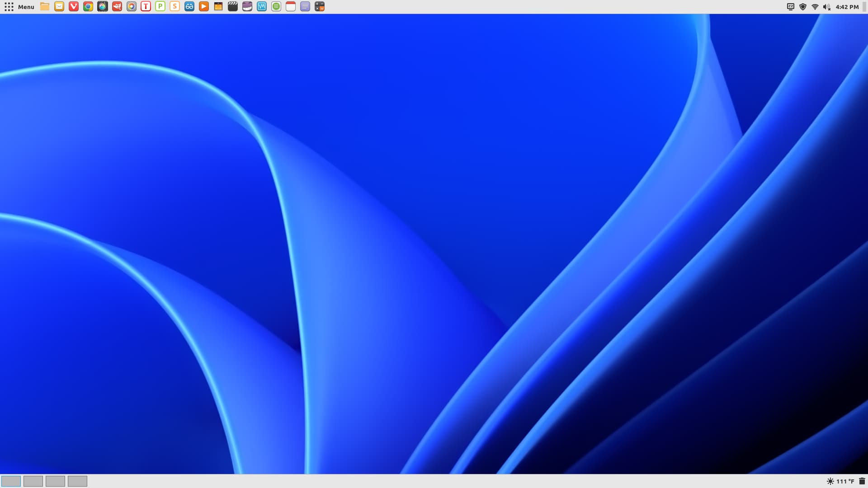
Task: Toggle the muted volume indicator
Action: (x=827, y=7)
